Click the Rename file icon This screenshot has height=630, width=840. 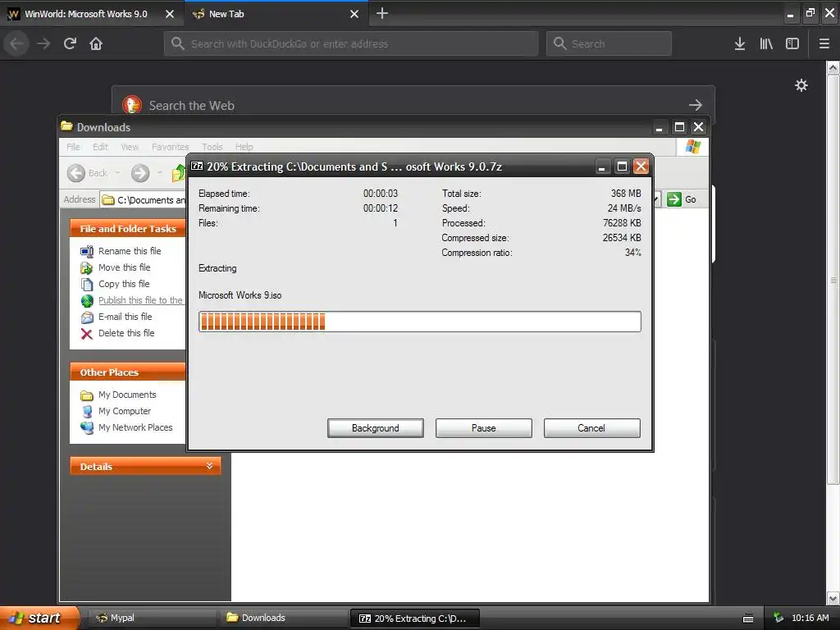[87, 251]
